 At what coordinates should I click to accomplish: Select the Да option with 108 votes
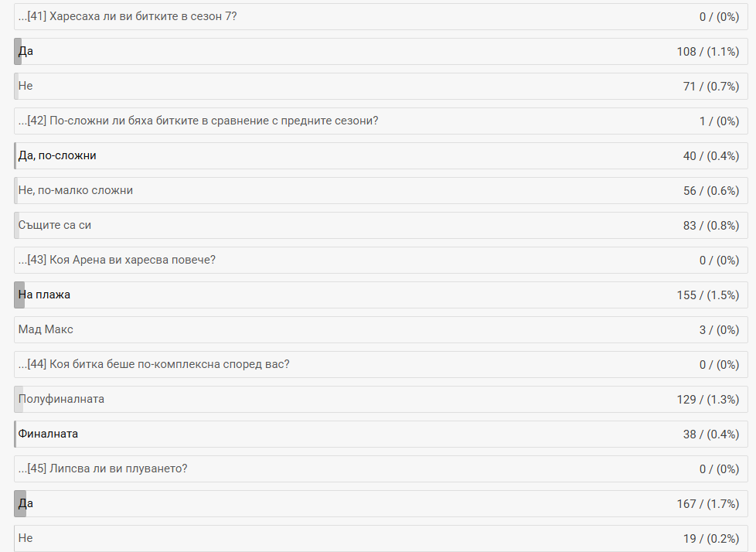click(26, 51)
